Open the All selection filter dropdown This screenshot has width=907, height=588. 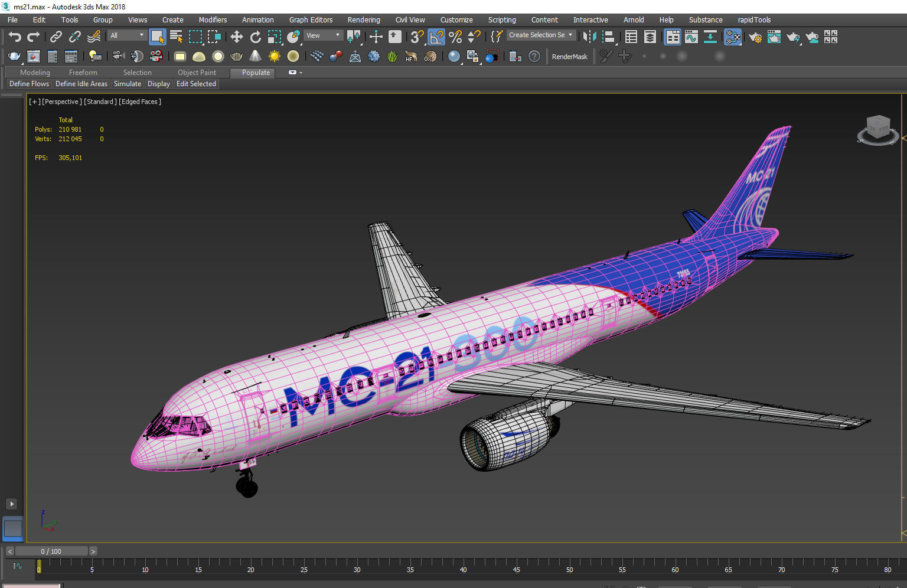coord(127,35)
